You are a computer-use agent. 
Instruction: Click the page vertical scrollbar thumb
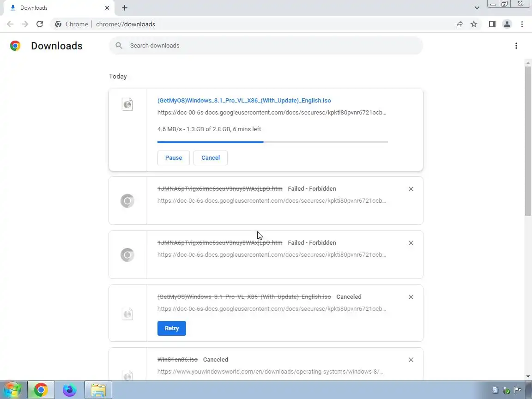tap(527, 141)
